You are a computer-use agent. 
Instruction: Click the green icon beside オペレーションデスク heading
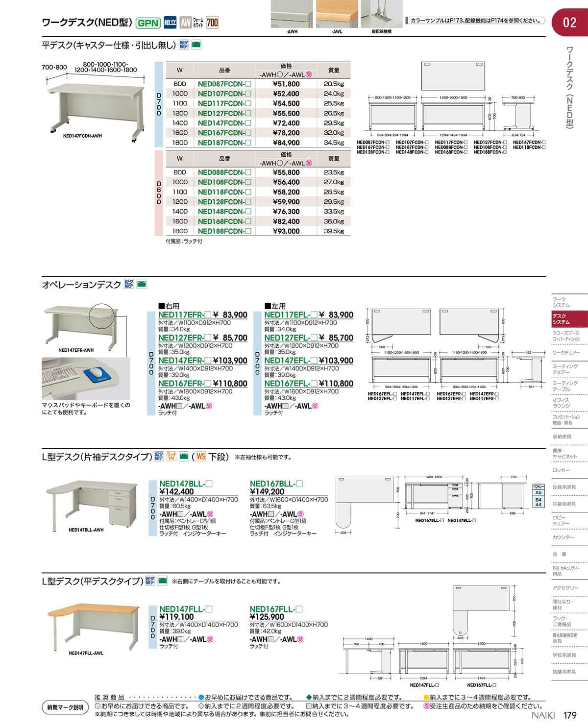(x=142, y=284)
